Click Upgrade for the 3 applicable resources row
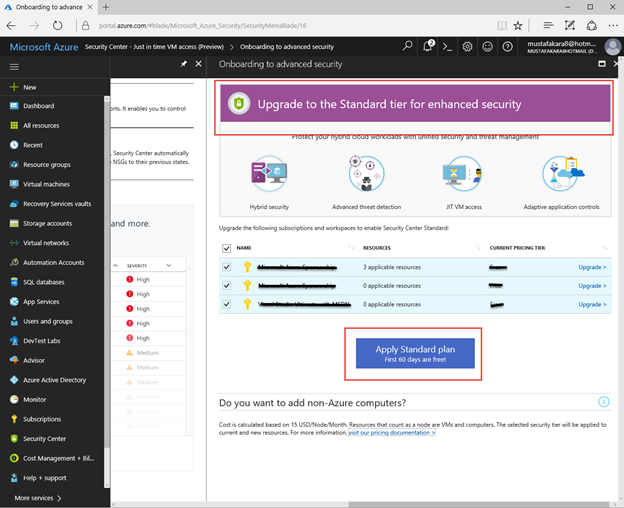 [x=592, y=267]
